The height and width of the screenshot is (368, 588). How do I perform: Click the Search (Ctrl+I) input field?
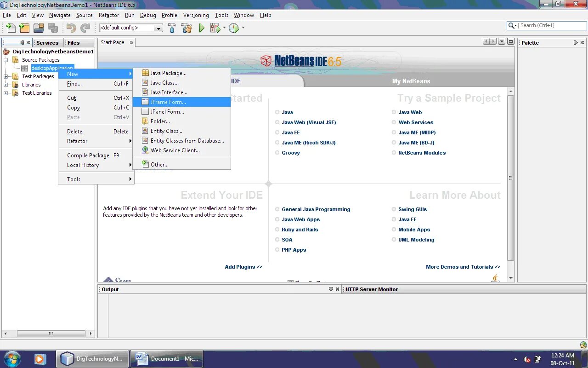point(553,26)
